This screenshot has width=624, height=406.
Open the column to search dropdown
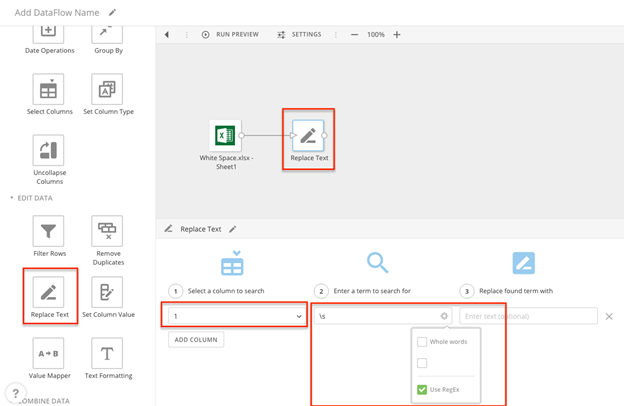point(236,316)
